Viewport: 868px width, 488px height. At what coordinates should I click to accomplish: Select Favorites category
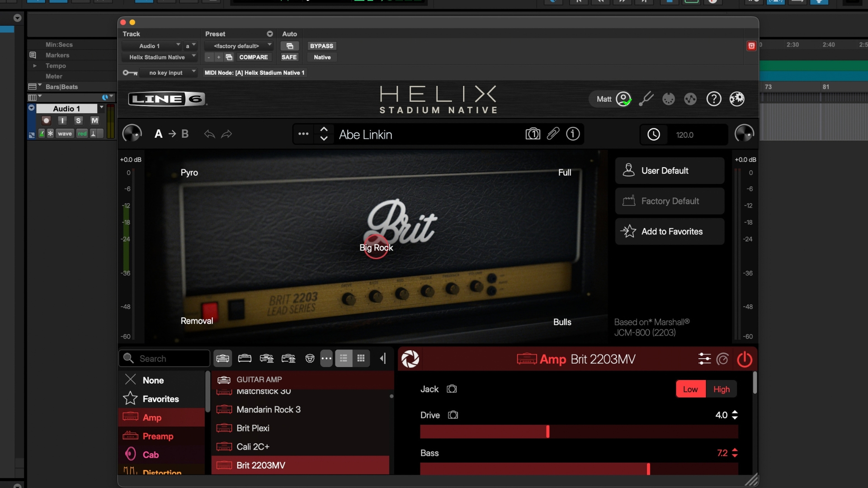click(162, 399)
